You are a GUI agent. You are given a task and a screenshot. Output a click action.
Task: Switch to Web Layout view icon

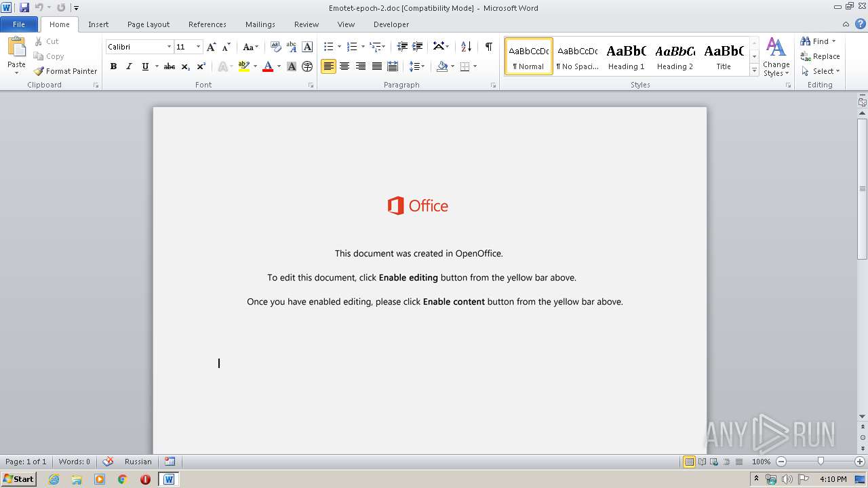[713, 462]
